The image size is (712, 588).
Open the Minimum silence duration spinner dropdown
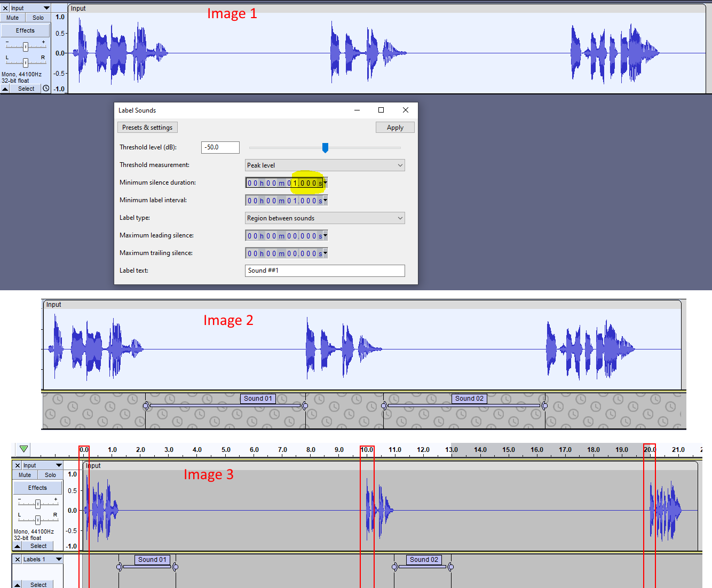point(325,182)
